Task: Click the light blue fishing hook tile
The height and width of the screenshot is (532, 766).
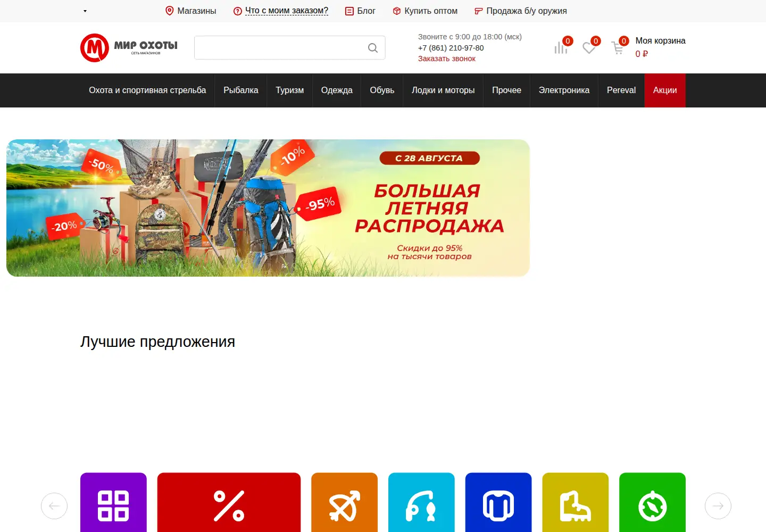Action: click(421, 502)
